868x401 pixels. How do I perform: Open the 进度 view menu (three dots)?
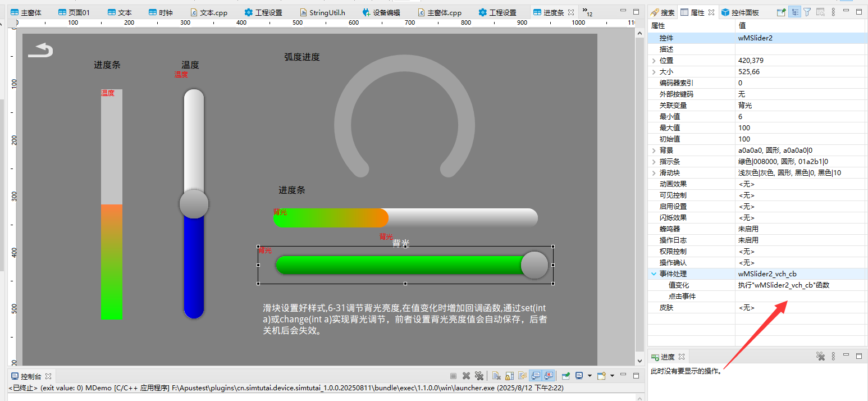(x=833, y=357)
